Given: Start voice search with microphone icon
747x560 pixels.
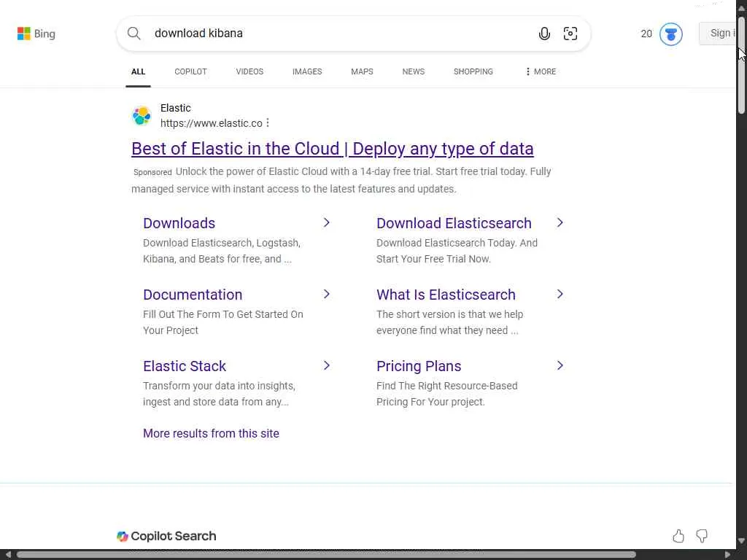Looking at the screenshot, I should [544, 34].
